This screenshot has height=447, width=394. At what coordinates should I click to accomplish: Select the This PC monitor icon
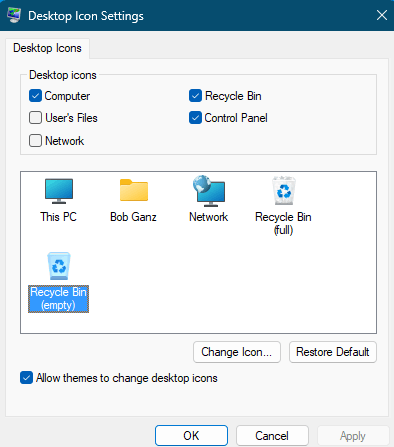[59, 191]
